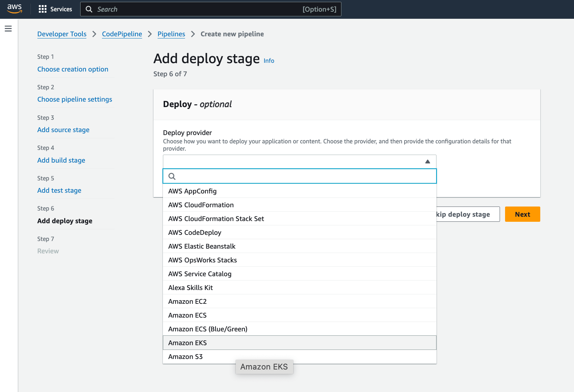Collapse the Deploy provider dropdown arrow

[x=427, y=162]
